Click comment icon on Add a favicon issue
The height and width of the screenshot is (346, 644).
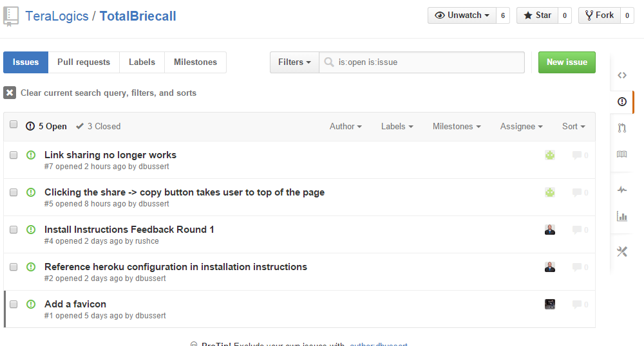point(577,304)
